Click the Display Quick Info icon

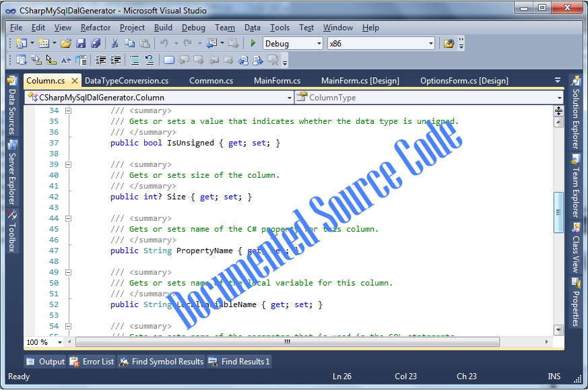[51, 60]
